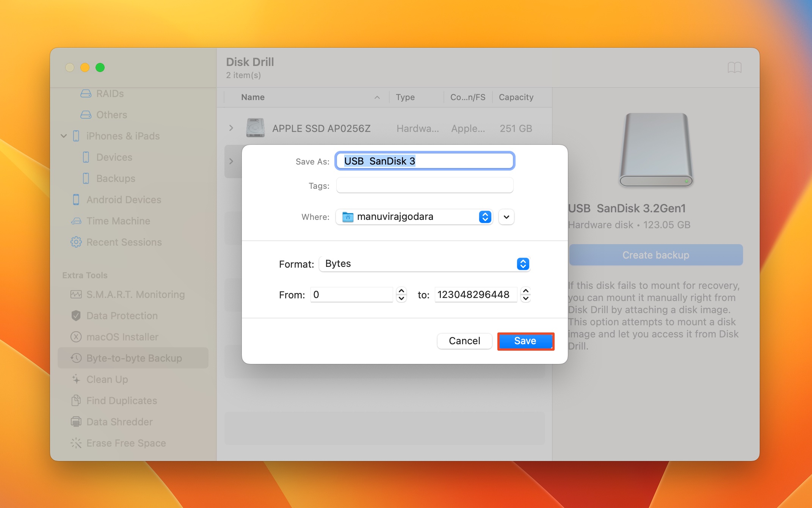The image size is (812, 508).
Task: Click the Byte-to-byte Backup clock icon
Action: pyautogui.click(x=76, y=358)
